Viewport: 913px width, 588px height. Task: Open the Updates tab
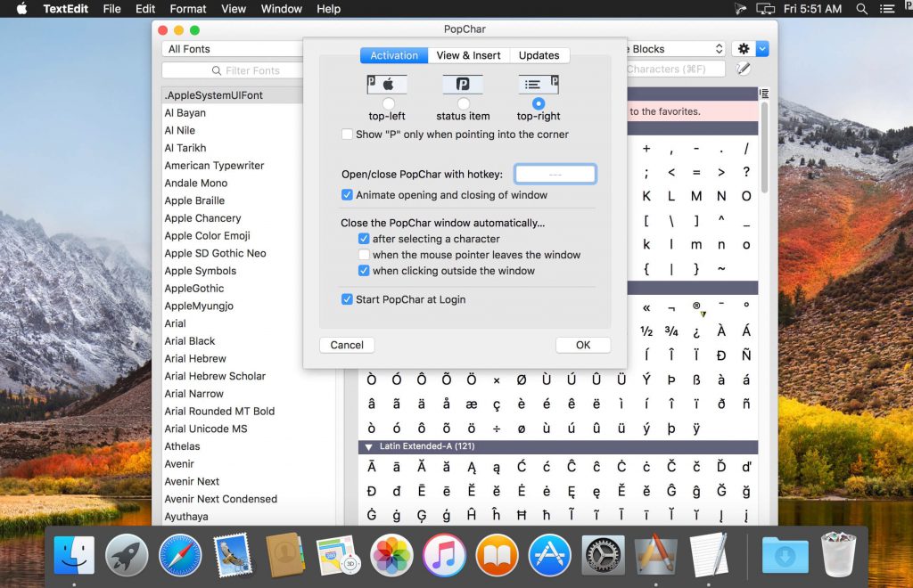click(x=539, y=55)
